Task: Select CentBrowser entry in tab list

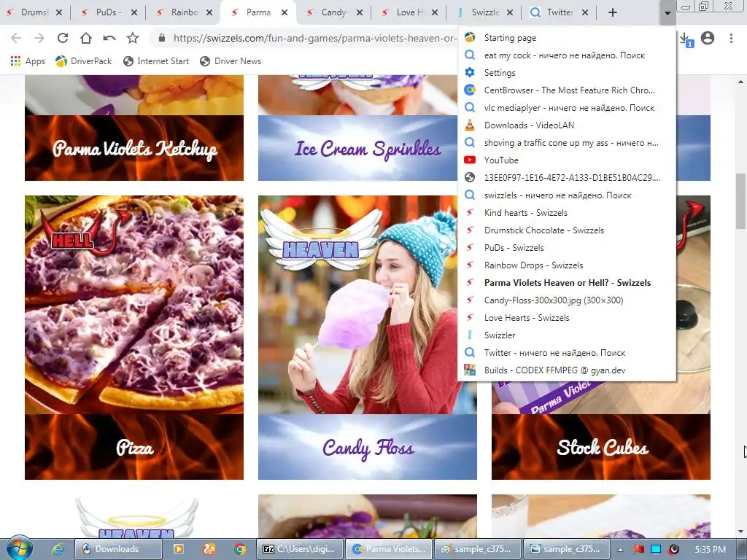Action: pyautogui.click(x=566, y=90)
